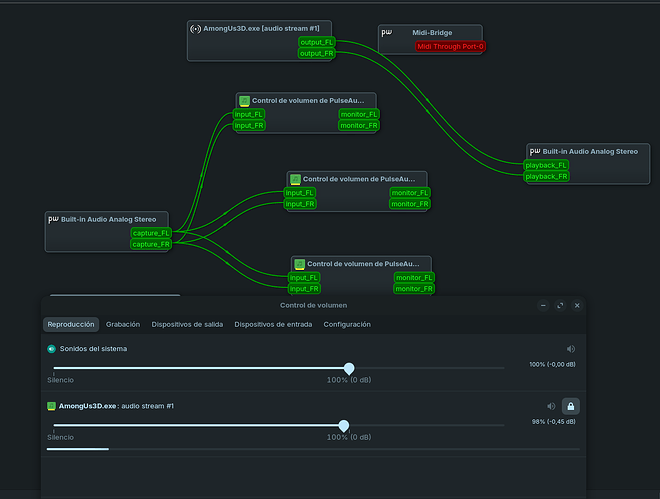Click the AmongUs3D.exe stream app icon in Control de volumen
The image size is (660, 499).
[x=51, y=406]
